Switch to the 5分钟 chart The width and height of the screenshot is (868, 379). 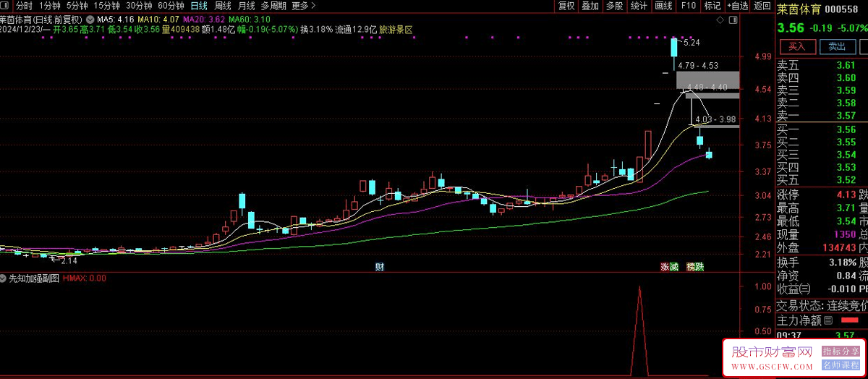point(77,6)
